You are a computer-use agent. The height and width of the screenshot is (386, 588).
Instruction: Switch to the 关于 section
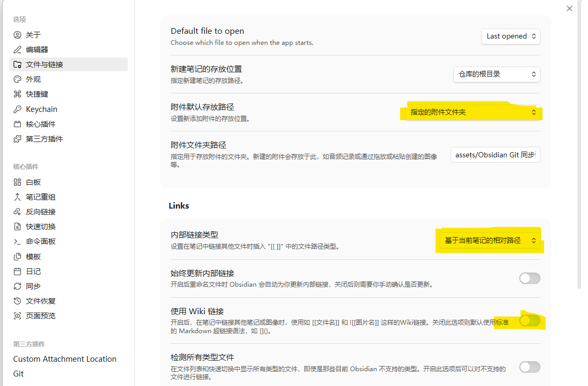point(29,34)
